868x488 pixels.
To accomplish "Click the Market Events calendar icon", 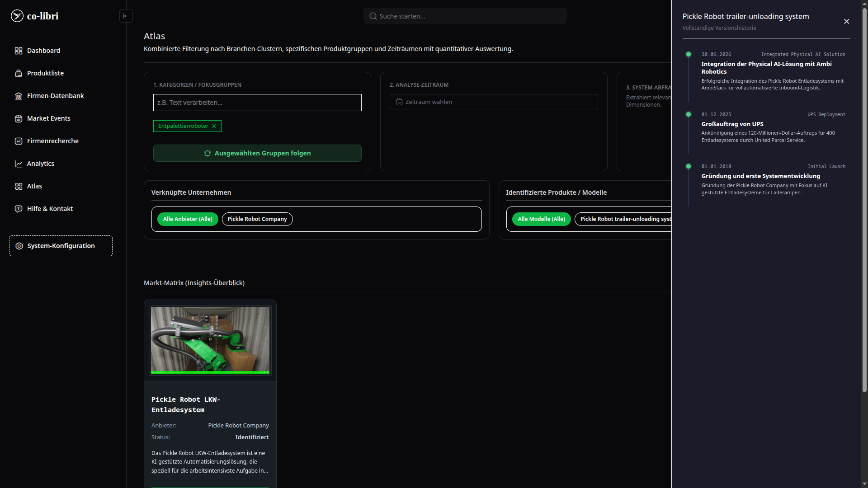I will click(19, 118).
